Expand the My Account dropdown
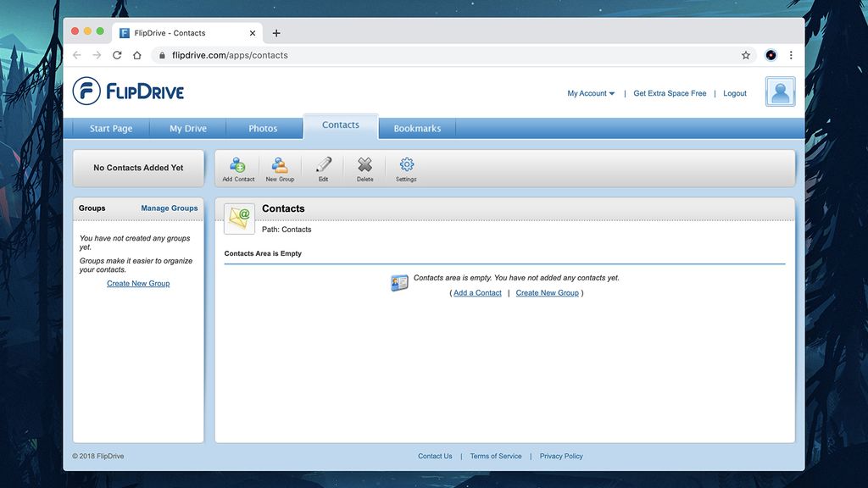 (x=591, y=93)
